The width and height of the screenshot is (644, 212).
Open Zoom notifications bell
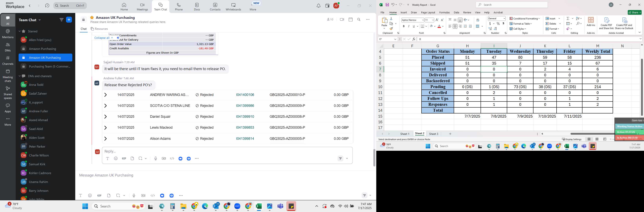[318, 6]
